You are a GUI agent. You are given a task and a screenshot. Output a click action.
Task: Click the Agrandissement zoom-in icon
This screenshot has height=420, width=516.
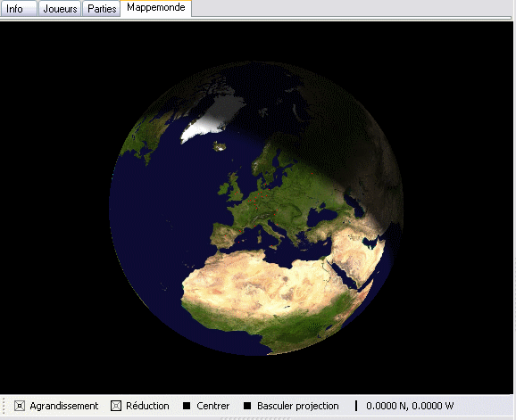[x=20, y=407]
